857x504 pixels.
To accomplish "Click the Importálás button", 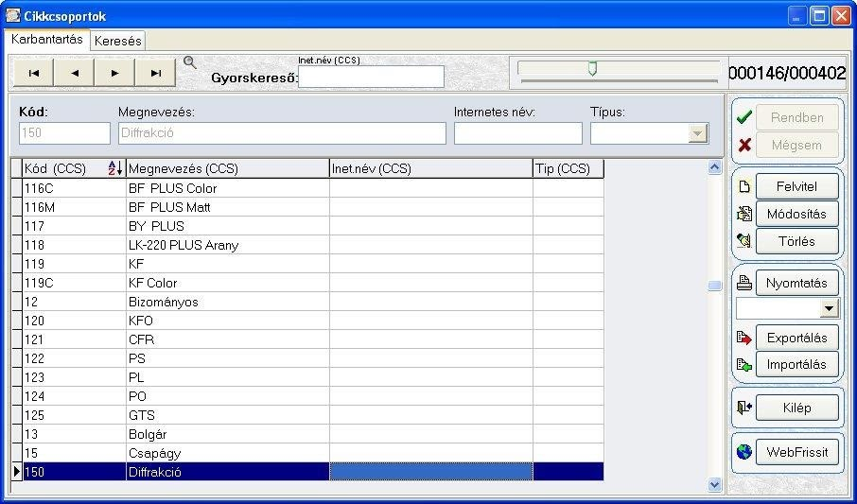I will pos(796,365).
